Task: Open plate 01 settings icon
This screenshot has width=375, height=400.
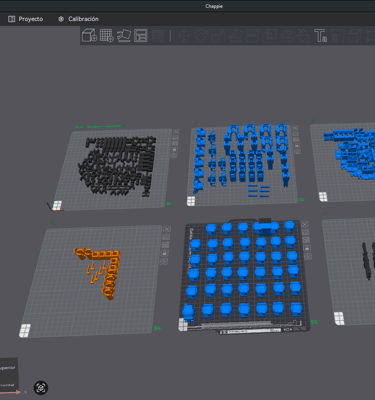Action: click(x=173, y=156)
